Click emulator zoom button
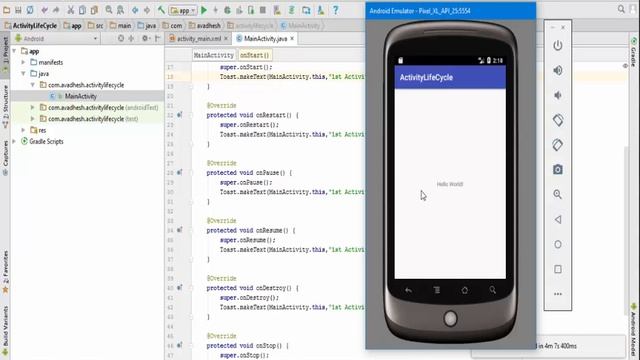This screenshot has height=360, width=640. pos(558,195)
